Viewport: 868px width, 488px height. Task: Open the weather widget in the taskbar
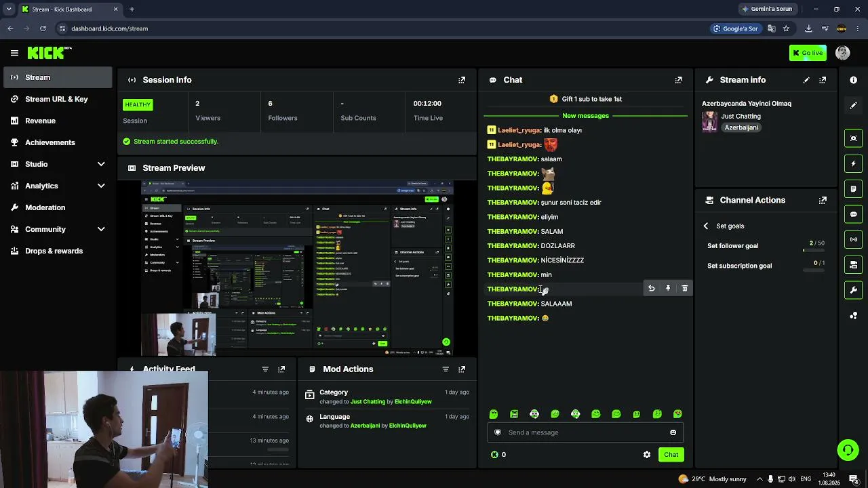pyautogui.click(x=712, y=479)
